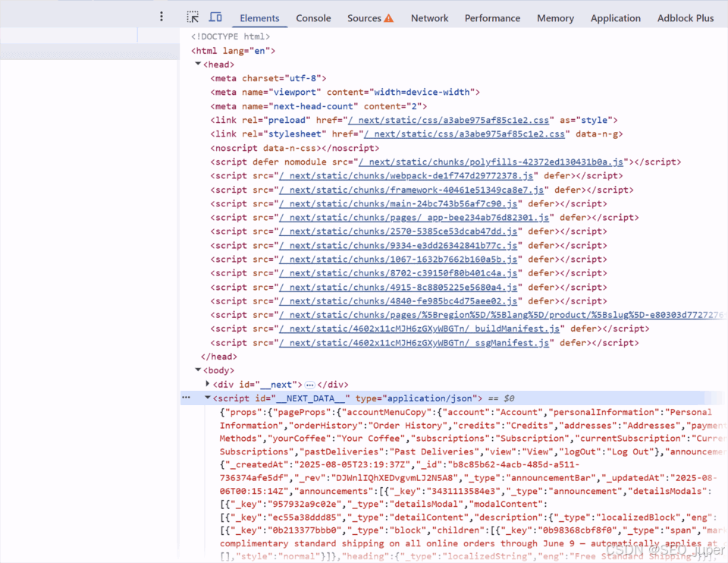The height and width of the screenshot is (563, 728).
Task: Open the Console tab
Action: click(313, 18)
